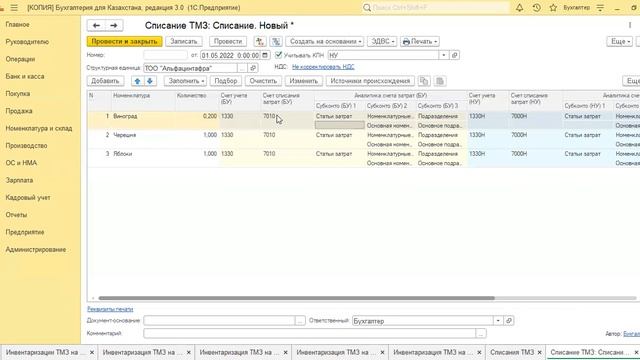Open the Банк и касса section

point(25,76)
